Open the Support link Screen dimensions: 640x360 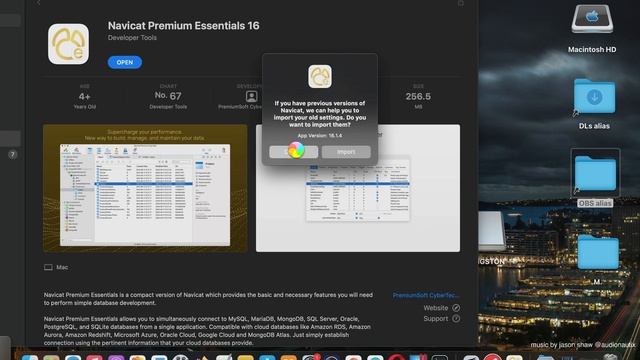(x=441, y=318)
